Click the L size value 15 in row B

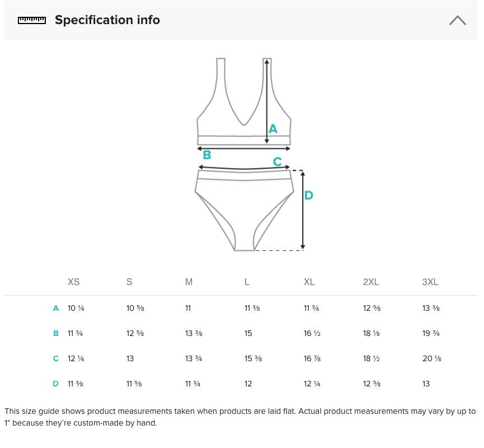tap(248, 333)
